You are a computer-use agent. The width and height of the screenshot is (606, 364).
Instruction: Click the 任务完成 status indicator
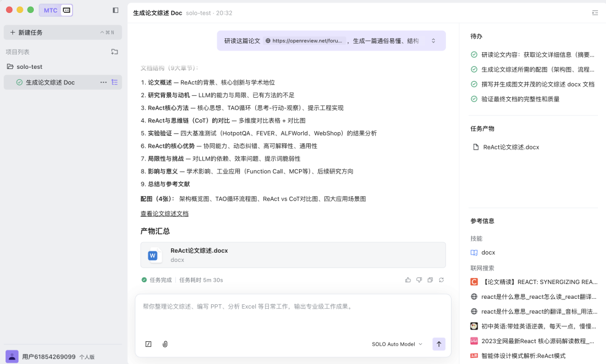(x=157, y=280)
